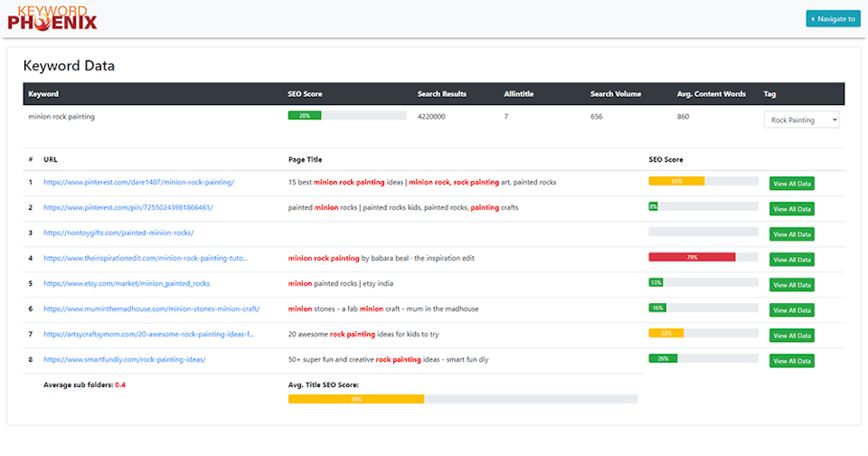Click the red 79% SEO score bar

coord(692,257)
